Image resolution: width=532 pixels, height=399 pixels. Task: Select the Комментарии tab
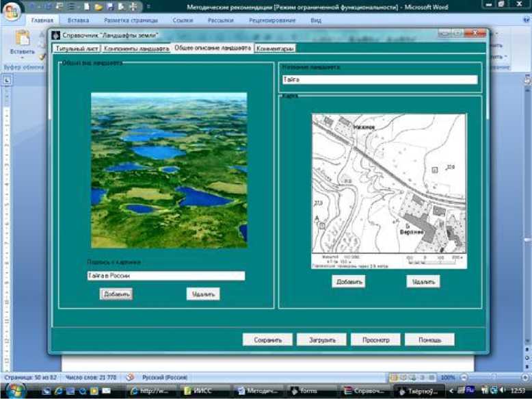(x=275, y=49)
